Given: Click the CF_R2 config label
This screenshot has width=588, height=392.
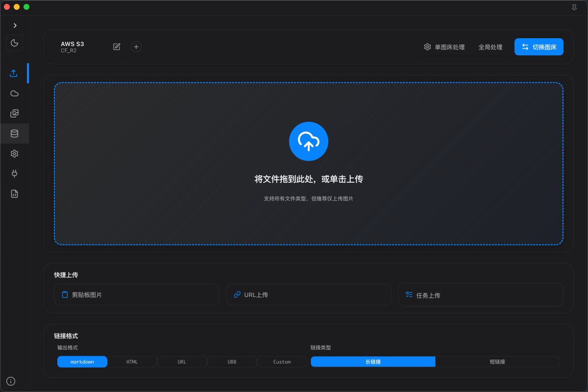Looking at the screenshot, I should (69, 50).
